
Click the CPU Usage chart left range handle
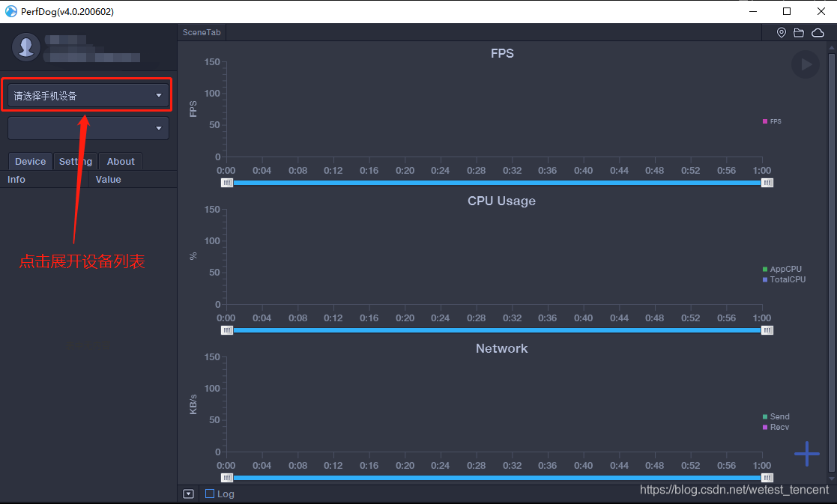click(x=227, y=330)
